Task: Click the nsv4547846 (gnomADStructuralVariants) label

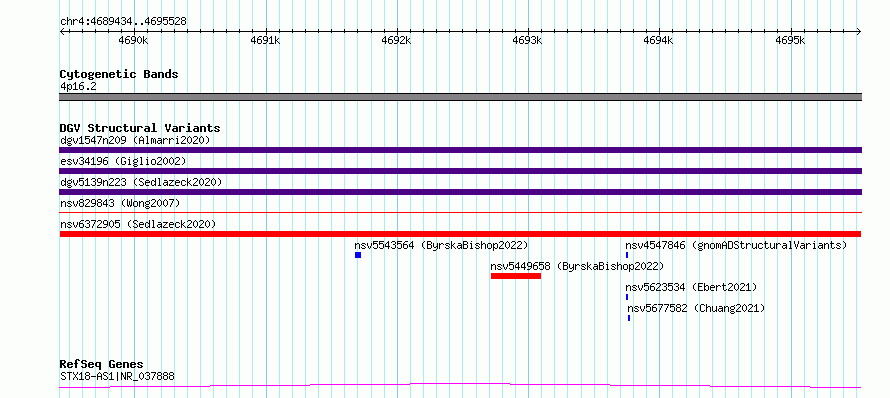Action: 736,245
